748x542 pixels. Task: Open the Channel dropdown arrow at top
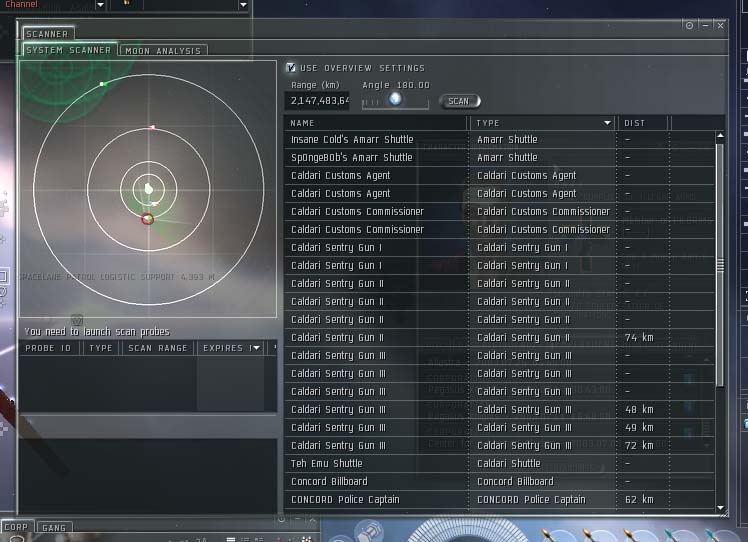coord(102,5)
